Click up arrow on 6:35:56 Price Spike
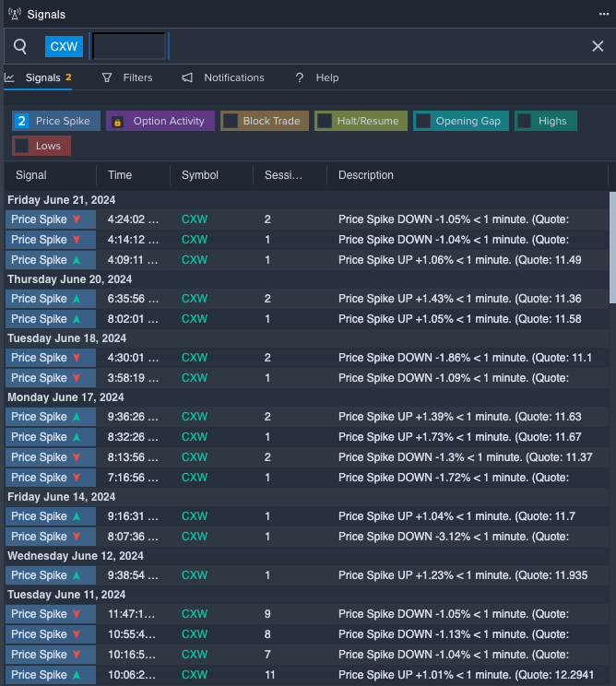Image resolution: width=616 pixels, height=686 pixels. (77, 299)
